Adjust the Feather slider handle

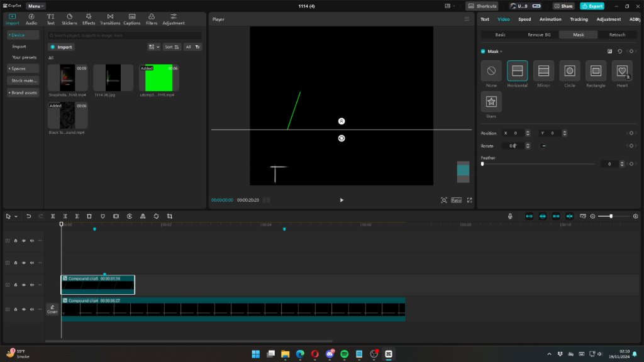coord(482,164)
